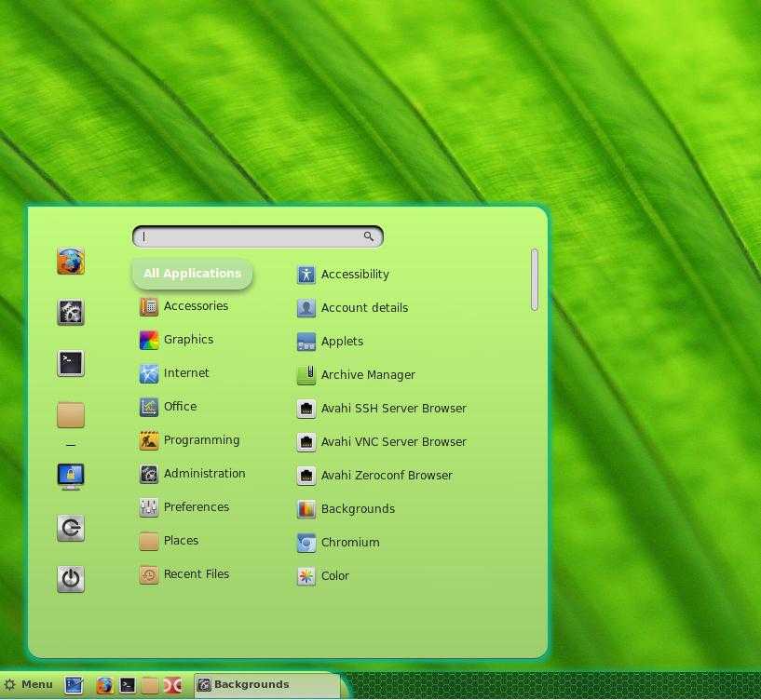Open the Graphics category
This screenshot has height=700, width=761.
coord(187,340)
